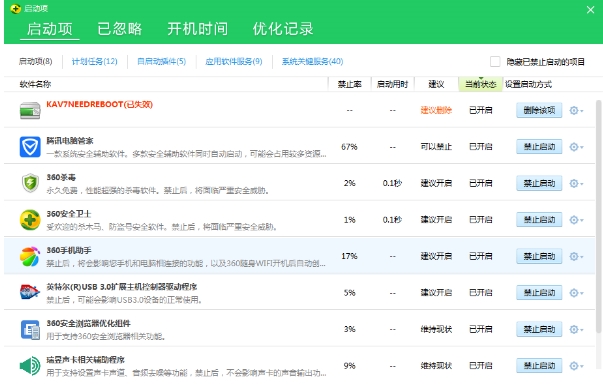Click 禁止启动 for 英特尔 USB 3.0 driver
Screen dimensions: 603x384
coord(539,293)
